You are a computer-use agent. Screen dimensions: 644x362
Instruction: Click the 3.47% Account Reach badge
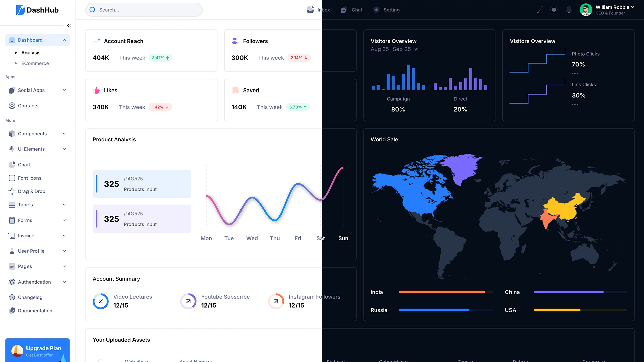tap(160, 58)
